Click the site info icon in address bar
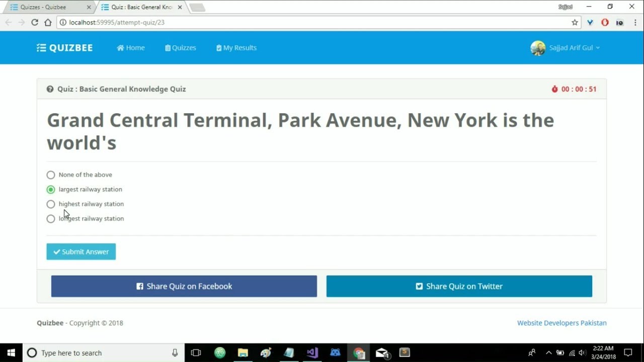 pos(63,22)
